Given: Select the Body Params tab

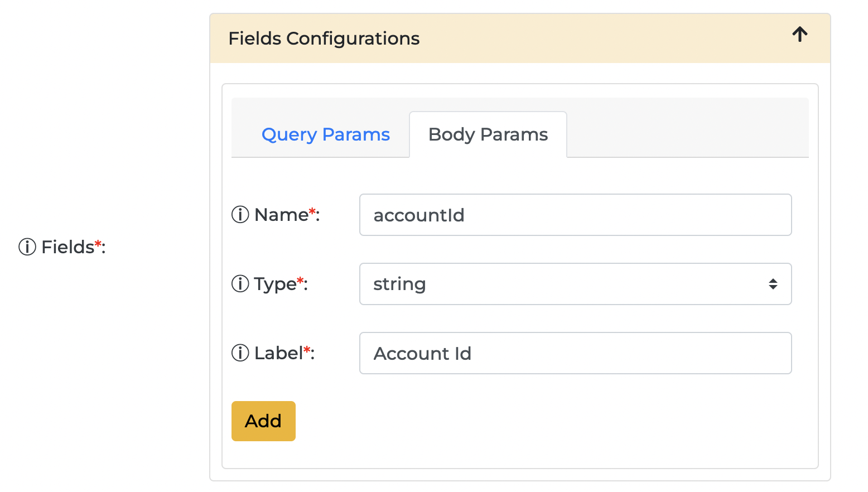Looking at the screenshot, I should pos(488,134).
